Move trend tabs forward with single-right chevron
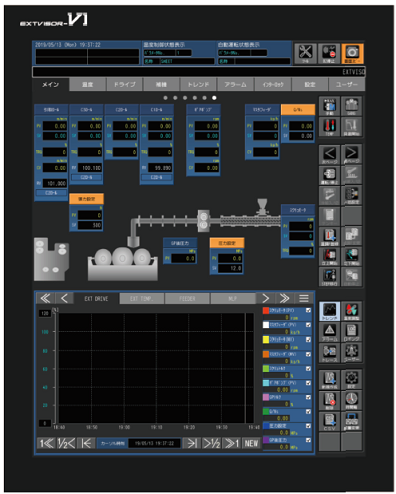396x494 pixels. click(265, 298)
